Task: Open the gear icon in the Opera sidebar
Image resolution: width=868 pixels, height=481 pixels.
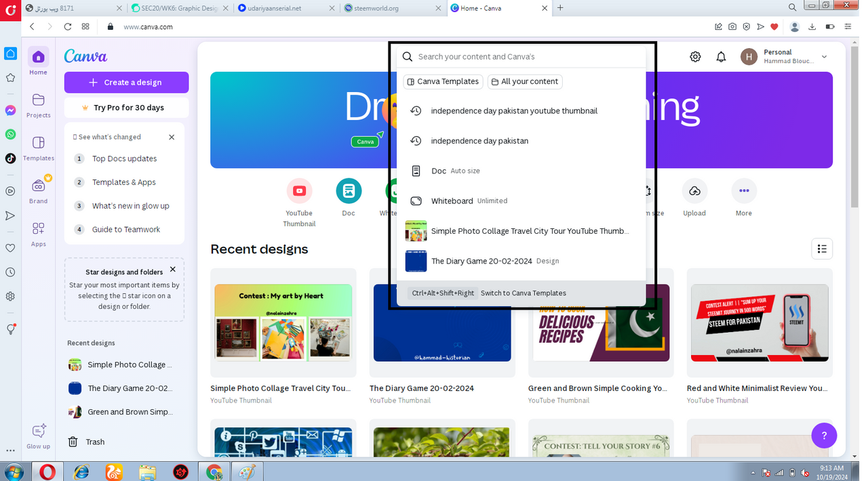Action: pos(10,297)
